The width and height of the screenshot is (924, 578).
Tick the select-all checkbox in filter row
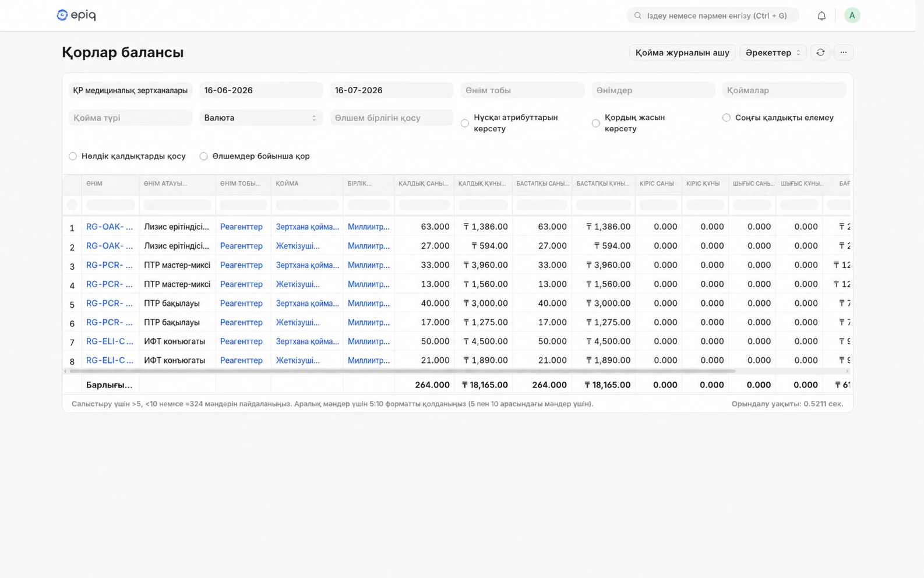(x=72, y=205)
